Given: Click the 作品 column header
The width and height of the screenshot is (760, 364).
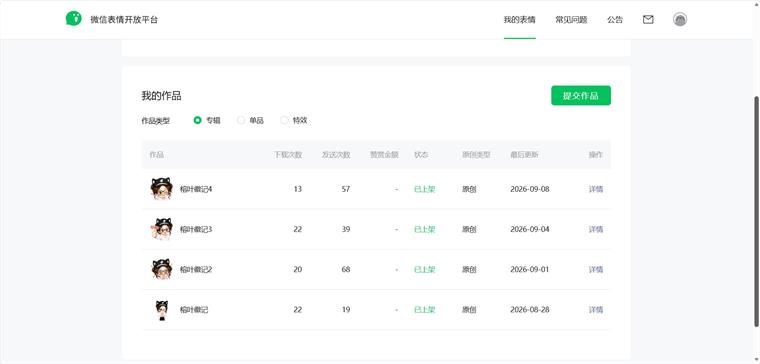Looking at the screenshot, I should pos(157,155).
